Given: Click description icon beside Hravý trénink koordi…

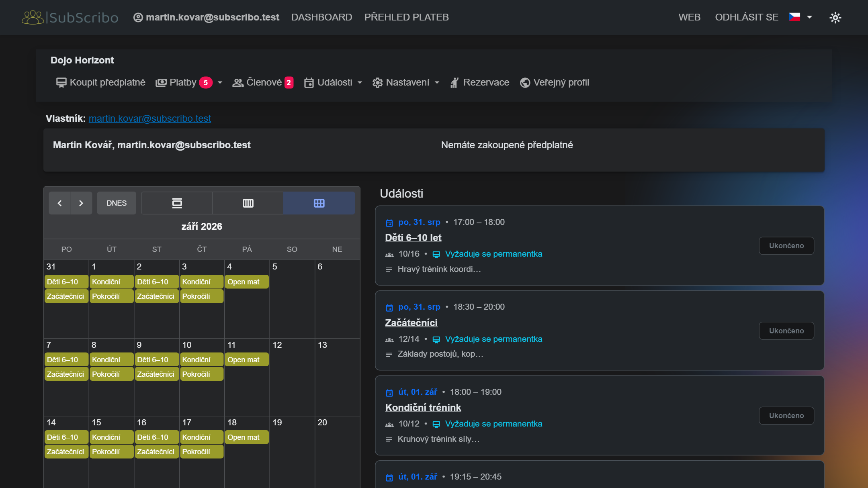Looking at the screenshot, I should pos(389,270).
